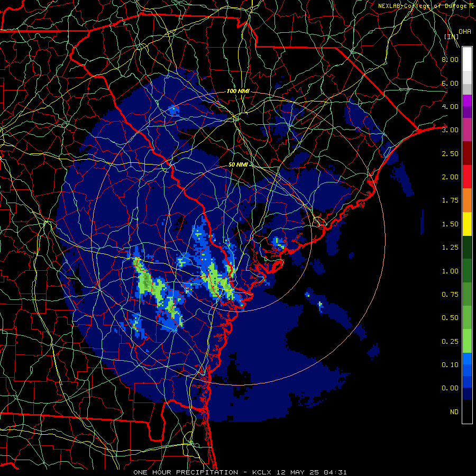The width and height of the screenshot is (476, 476).
Task: Click the 8.00 legend label
Action: point(450,59)
